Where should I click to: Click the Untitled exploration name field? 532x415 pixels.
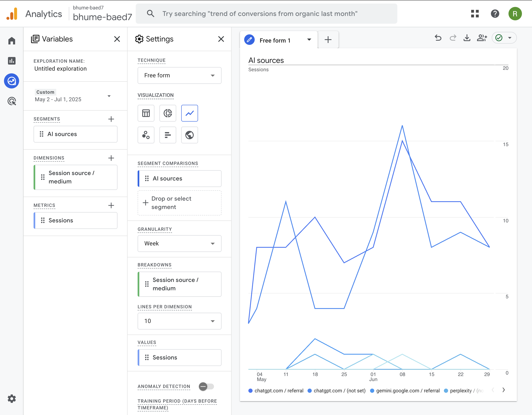(60, 69)
